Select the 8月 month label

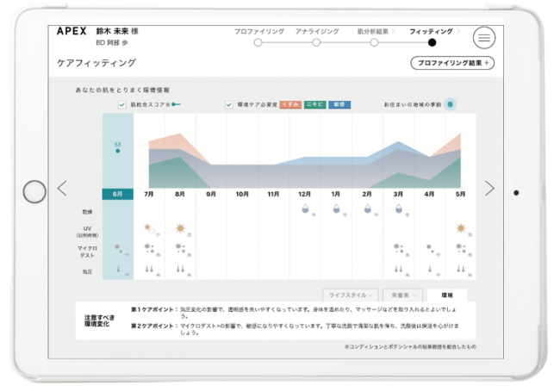[x=180, y=194]
